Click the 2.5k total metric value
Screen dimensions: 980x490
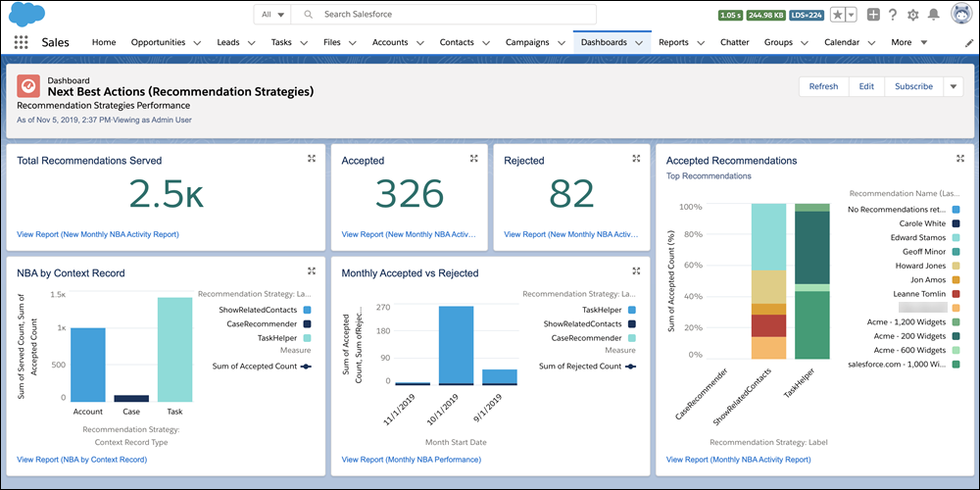pos(167,194)
